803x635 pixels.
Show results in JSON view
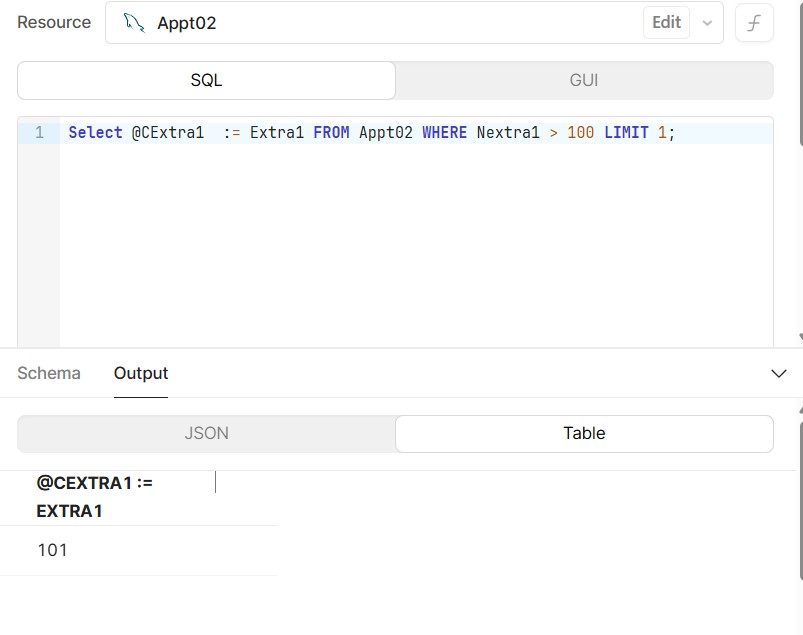[x=206, y=433]
